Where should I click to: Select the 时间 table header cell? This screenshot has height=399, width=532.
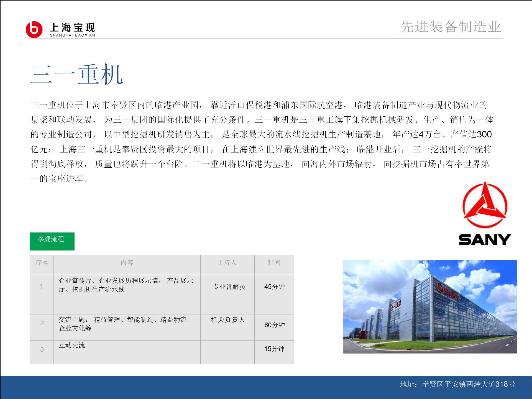(x=274, y=265)
